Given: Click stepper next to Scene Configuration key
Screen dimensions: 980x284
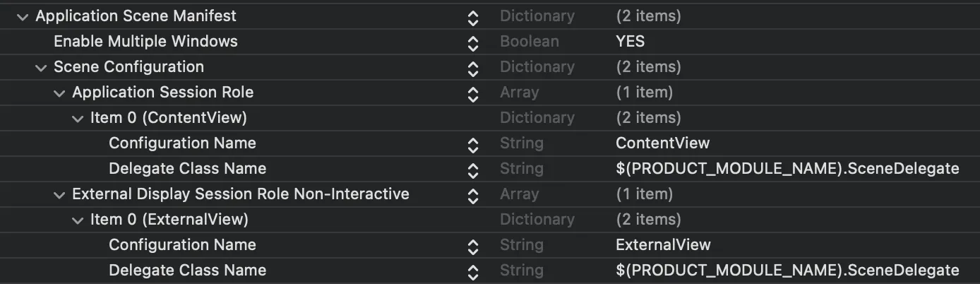Looking at the screenshot, I should (473, 68).
